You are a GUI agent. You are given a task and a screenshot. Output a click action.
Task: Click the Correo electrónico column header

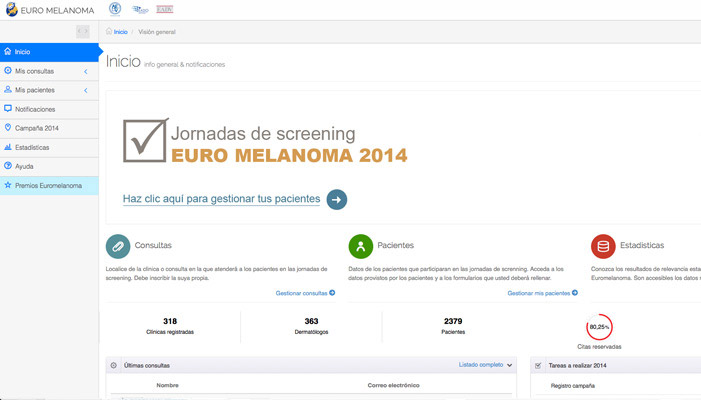(393, 385)
